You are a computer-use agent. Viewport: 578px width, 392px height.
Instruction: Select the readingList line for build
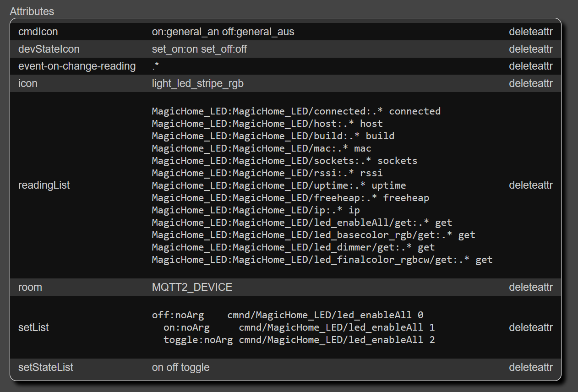point(273,136)
